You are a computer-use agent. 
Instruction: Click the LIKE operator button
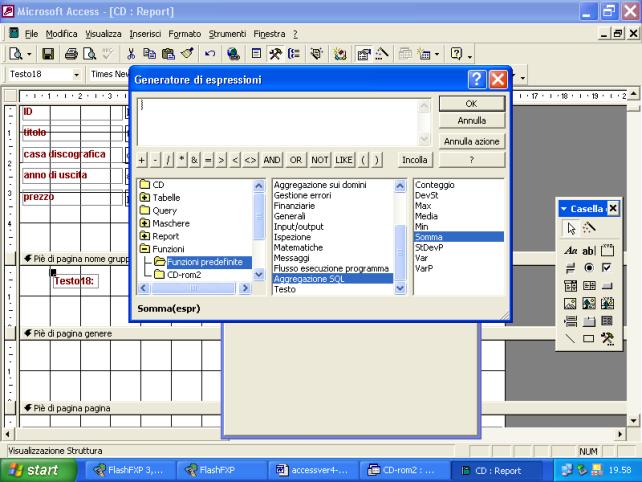(x=344, y=160)
